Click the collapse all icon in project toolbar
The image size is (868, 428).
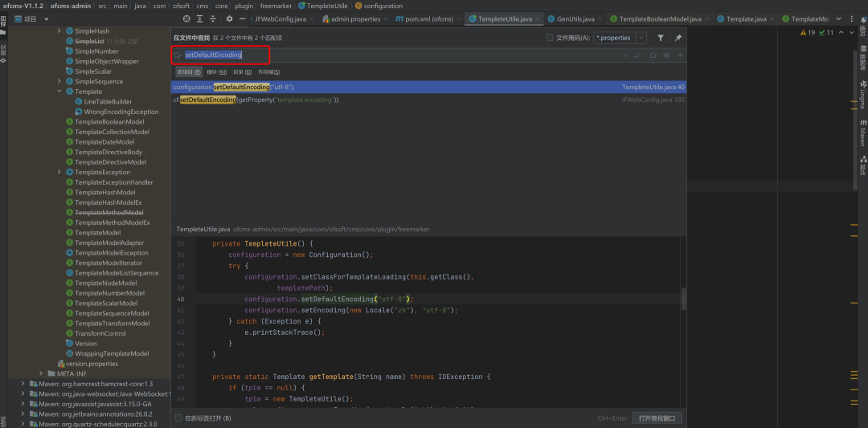click(x=213, y=18)
